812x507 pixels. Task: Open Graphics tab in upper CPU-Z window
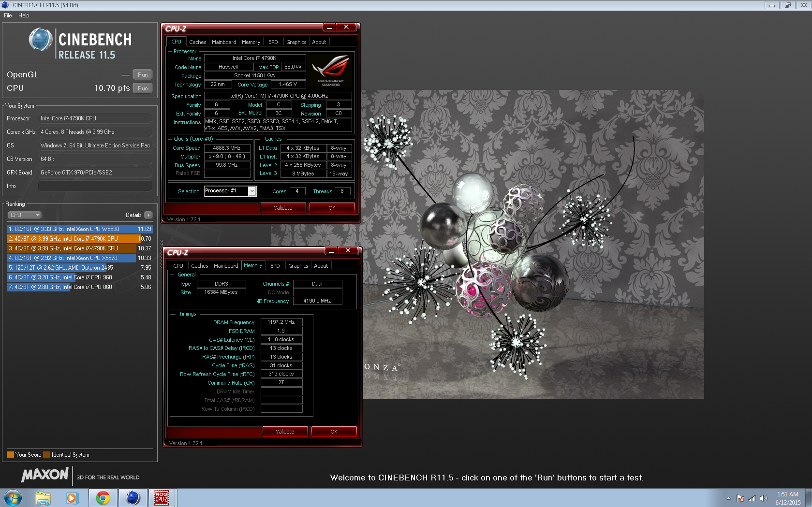[296, 42]
